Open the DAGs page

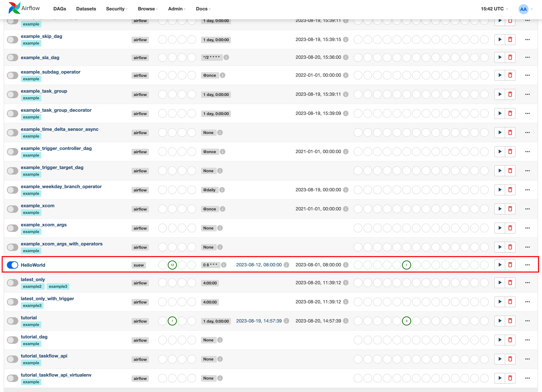coord(59,9)
